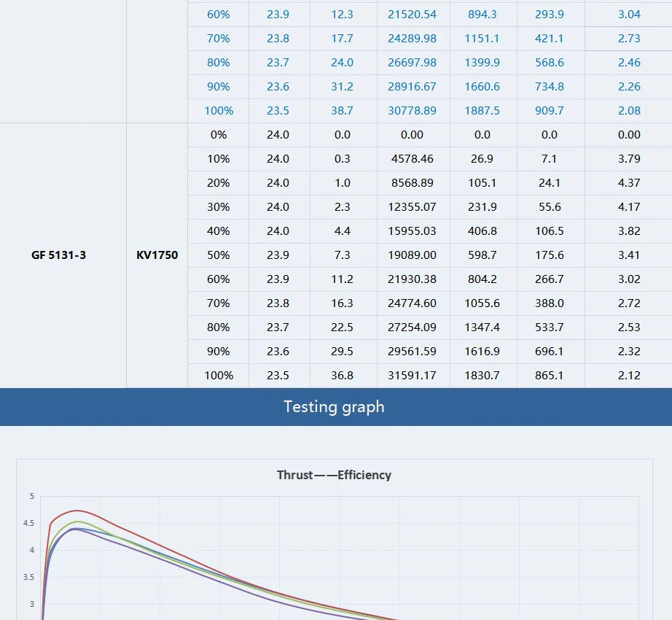
Task: Click the 50% throttle row label
Action: pos(218,255)
